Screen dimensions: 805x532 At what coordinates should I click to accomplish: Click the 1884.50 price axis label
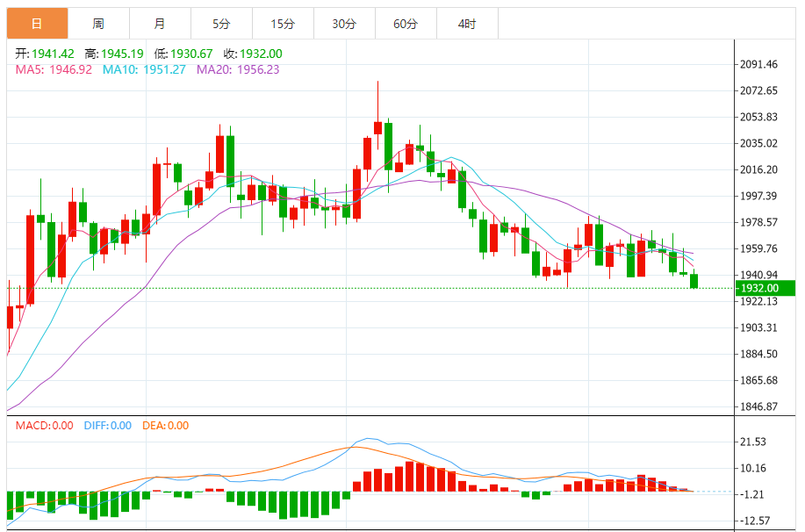pos(758,354)
